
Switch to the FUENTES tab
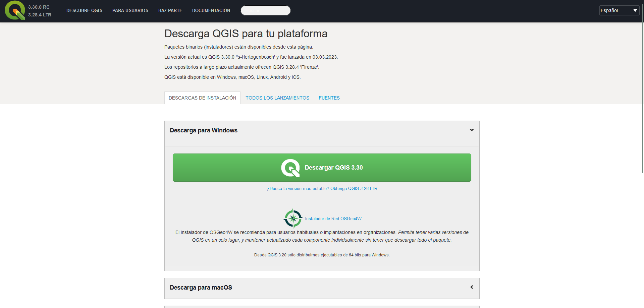[x=329, y=98]
